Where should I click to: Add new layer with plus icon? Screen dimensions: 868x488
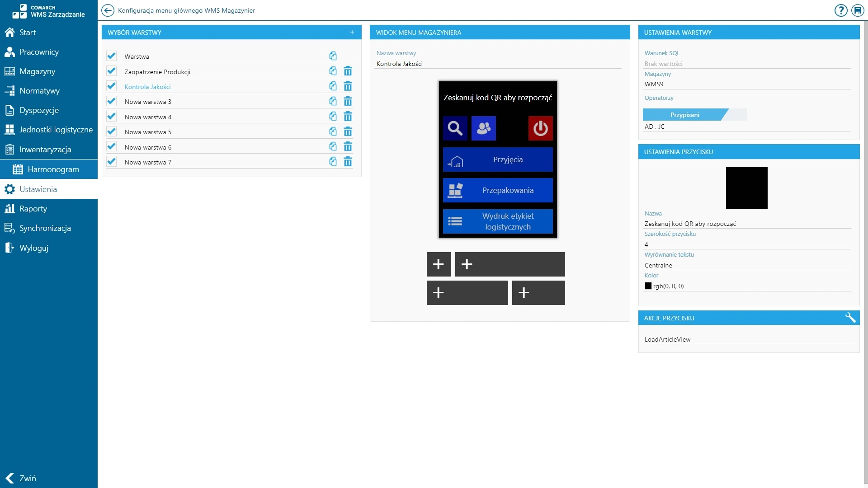(352, 32)
